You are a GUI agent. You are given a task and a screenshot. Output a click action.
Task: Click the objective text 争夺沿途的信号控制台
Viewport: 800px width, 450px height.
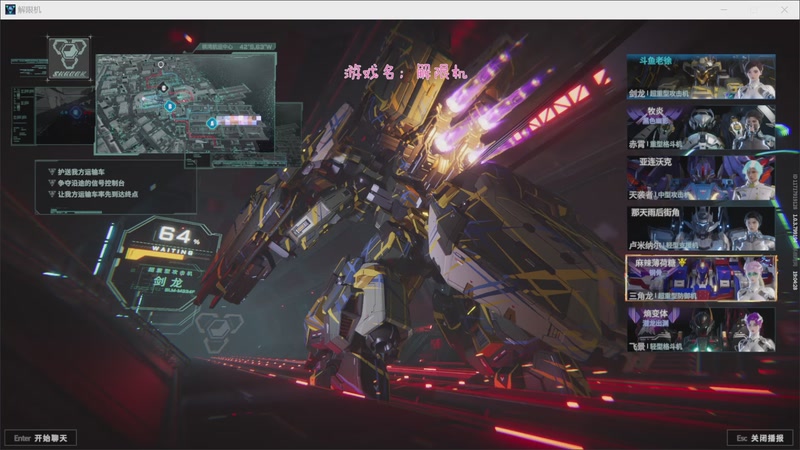pos(91,183)
